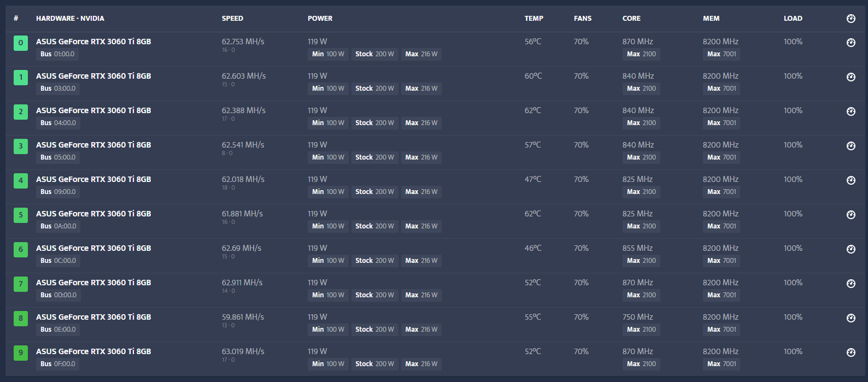Click the green index badge 9
The width and height of the screenshot is (868, 382).
21,352
